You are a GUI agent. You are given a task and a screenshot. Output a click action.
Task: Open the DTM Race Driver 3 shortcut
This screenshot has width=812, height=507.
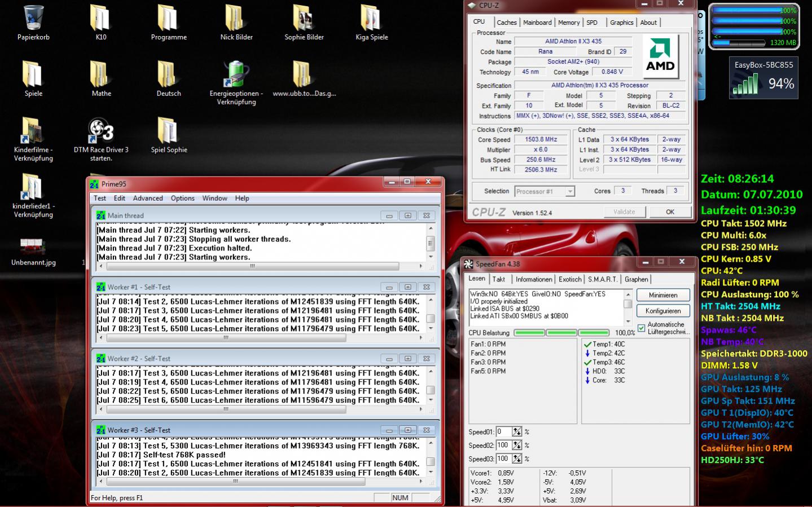(101, 132)
